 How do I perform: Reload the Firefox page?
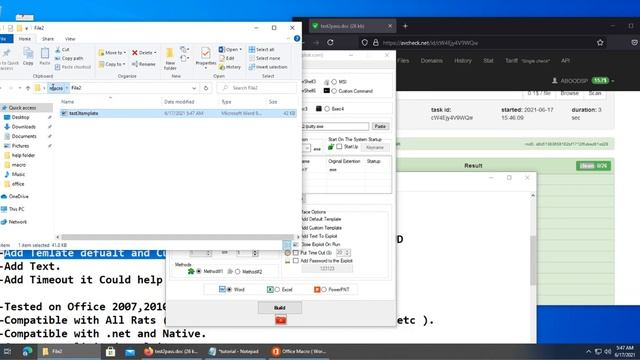(x=330, y=42)
